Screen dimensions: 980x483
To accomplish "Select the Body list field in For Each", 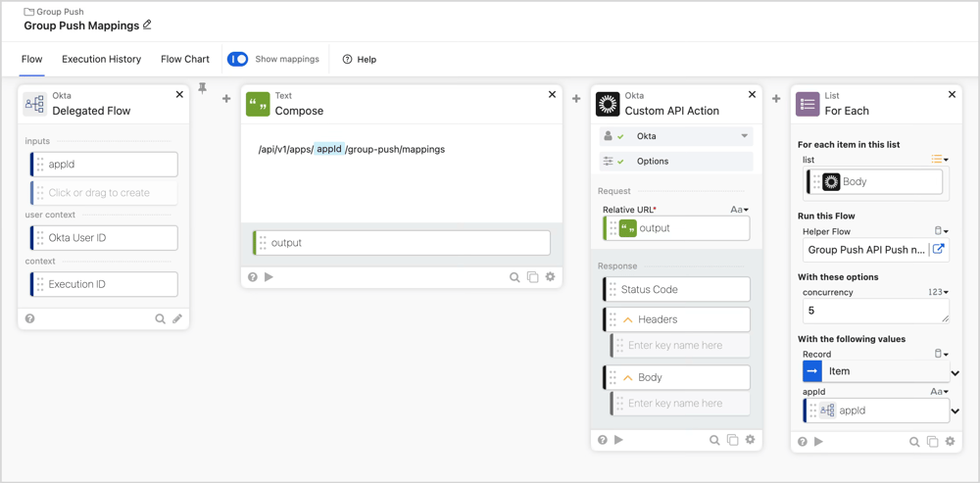I will 875,182.
